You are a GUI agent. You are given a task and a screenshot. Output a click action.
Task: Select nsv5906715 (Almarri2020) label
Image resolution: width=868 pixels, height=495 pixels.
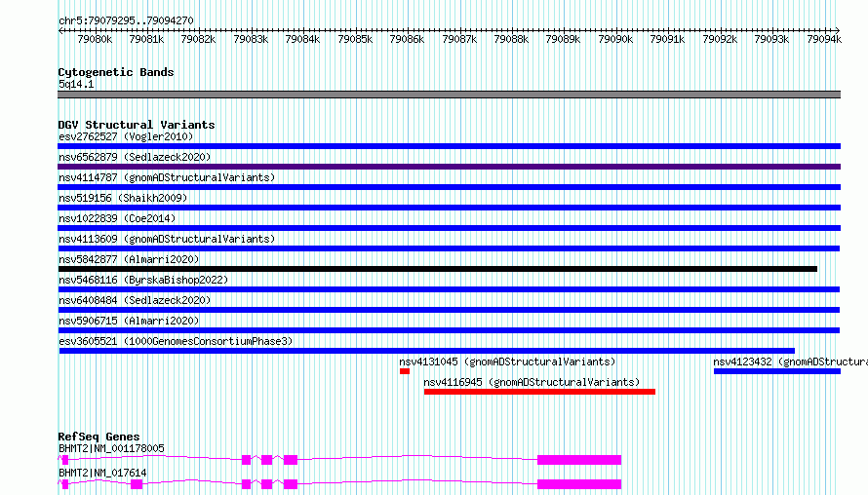(x=129, y=321)
